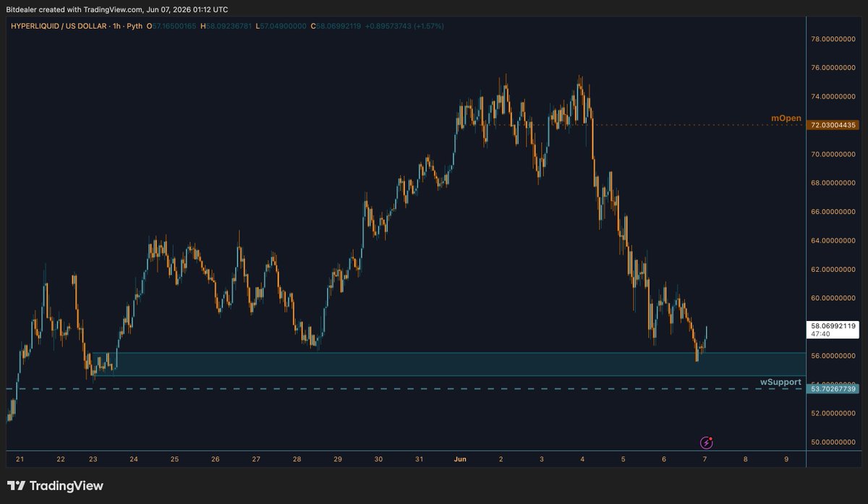This screenshot has width=868, height=504.
Task: Click the 76.00000000 price axis label
Action: (834, 68)
